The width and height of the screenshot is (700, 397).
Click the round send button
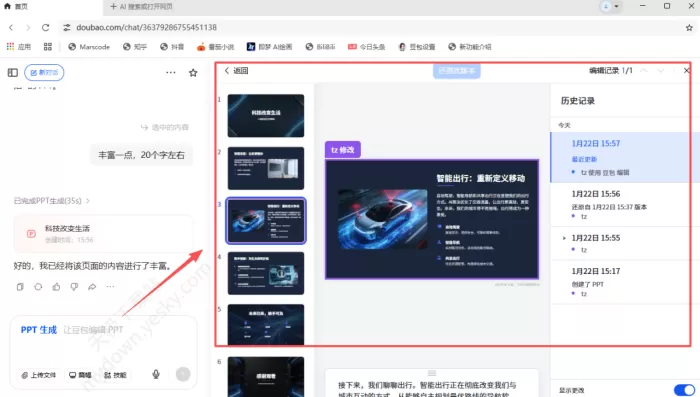click(183, 374)
